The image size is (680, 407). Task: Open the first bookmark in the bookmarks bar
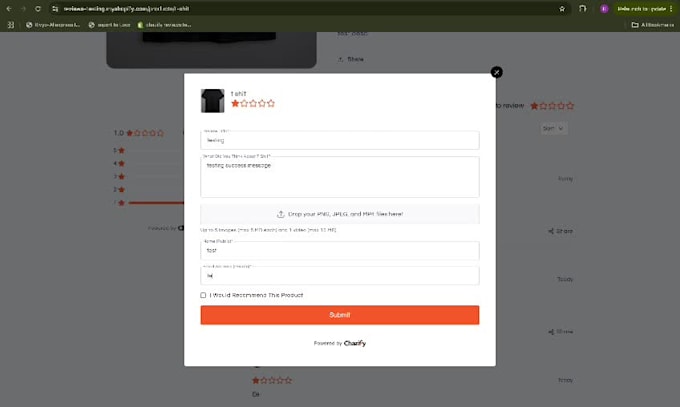[x=53, y=25]
